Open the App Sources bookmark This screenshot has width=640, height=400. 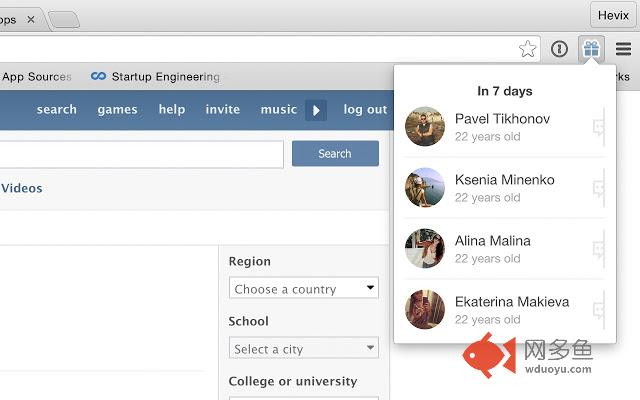36,76
